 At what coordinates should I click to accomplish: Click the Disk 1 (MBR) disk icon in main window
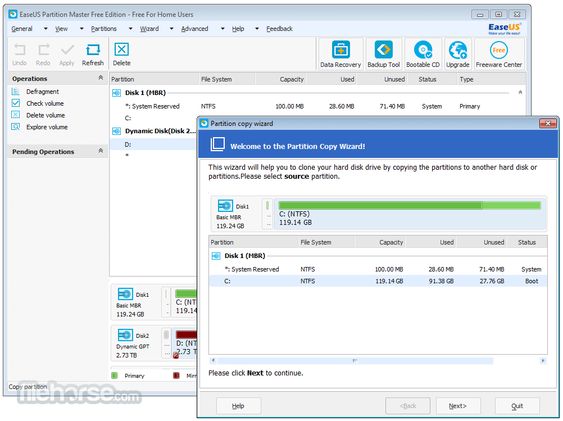[116, 93]
